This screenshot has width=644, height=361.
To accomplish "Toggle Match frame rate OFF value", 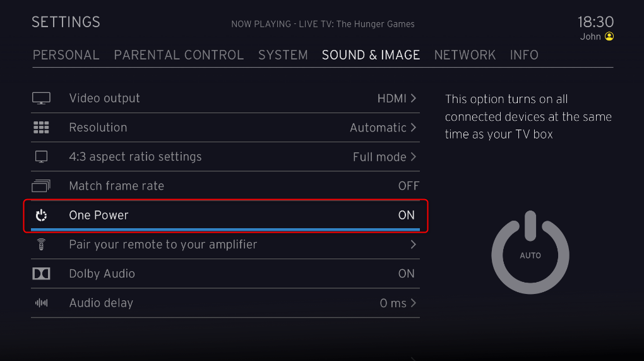I will [x=408, y=186].
